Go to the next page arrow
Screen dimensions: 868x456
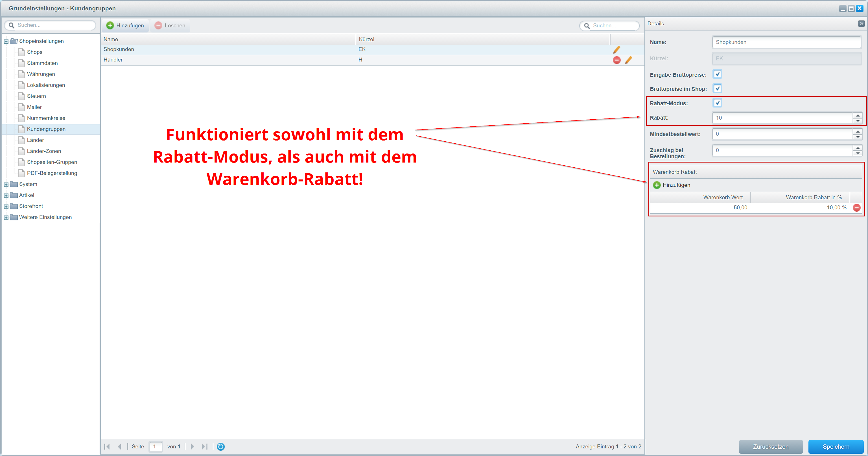(193, 447)
